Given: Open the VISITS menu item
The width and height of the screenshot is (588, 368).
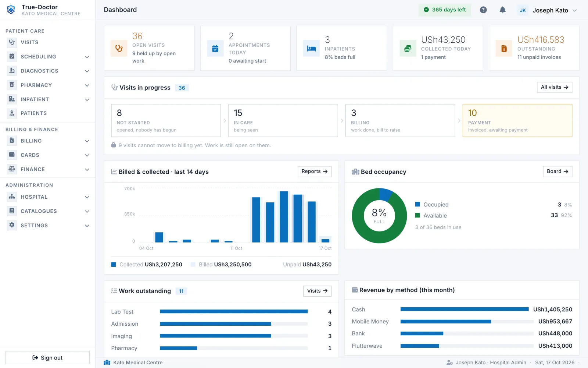Looking at the screenshot, I should (48, 42).
